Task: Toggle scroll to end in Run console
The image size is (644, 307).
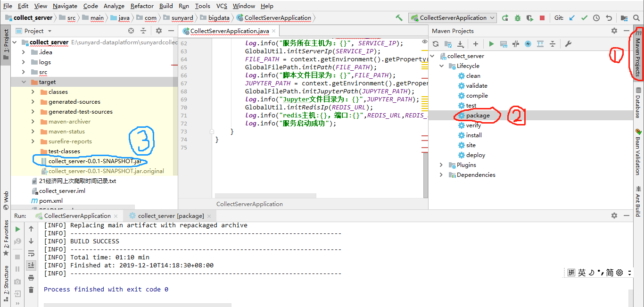Action: point(31,265)
